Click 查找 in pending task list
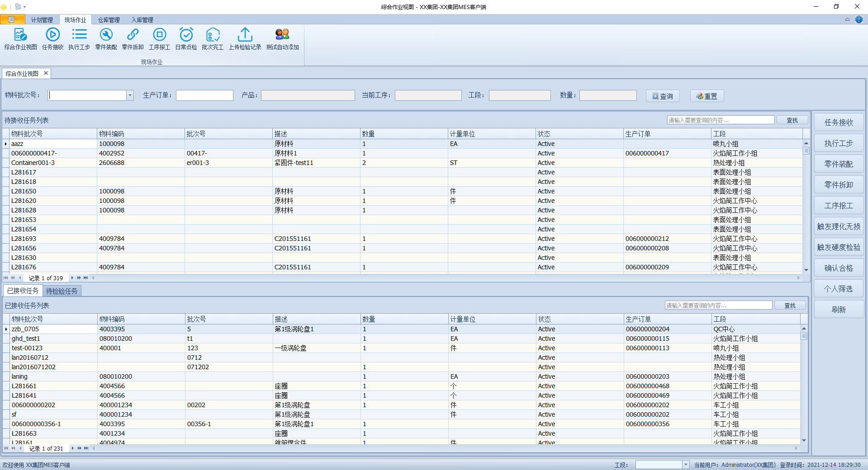The height and width of the screenshot is (470, 868). [792, 120]
